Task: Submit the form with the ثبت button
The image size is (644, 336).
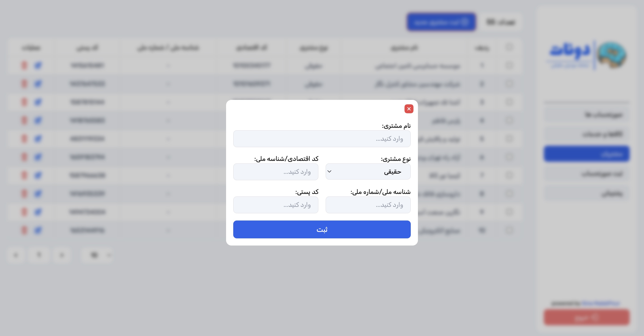Action: 322,229
